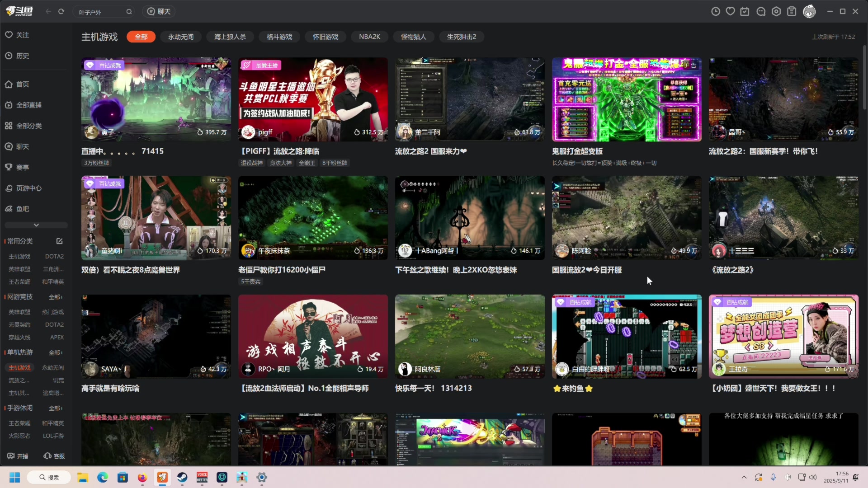Open daily check-in calendar icon

[x=745, y=11]
